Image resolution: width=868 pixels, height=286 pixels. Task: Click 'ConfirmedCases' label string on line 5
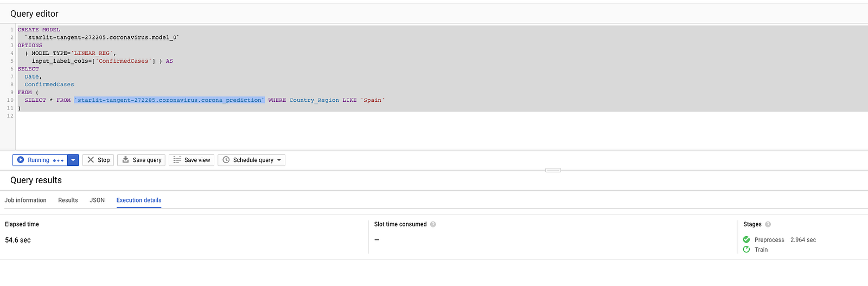coord(124,61)
